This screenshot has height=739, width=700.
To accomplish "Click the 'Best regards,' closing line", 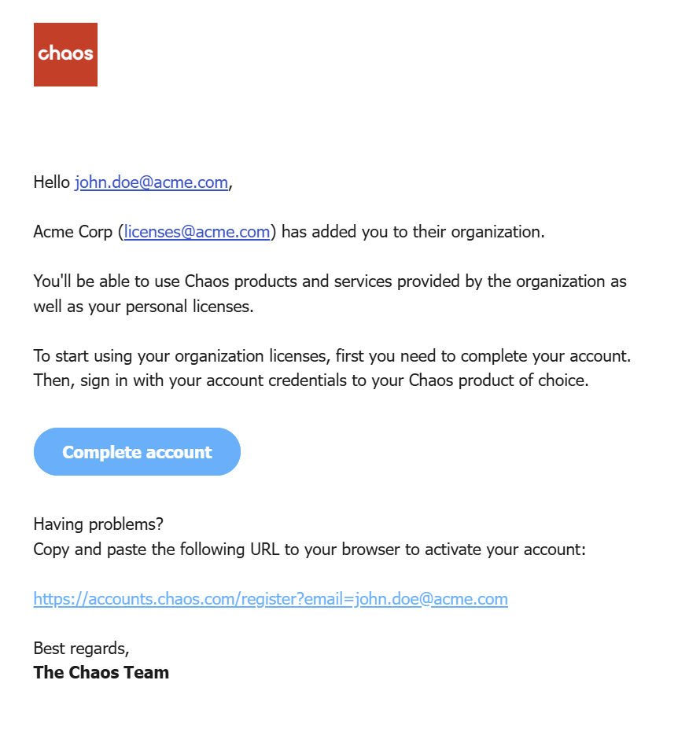I will click(81, 649).
